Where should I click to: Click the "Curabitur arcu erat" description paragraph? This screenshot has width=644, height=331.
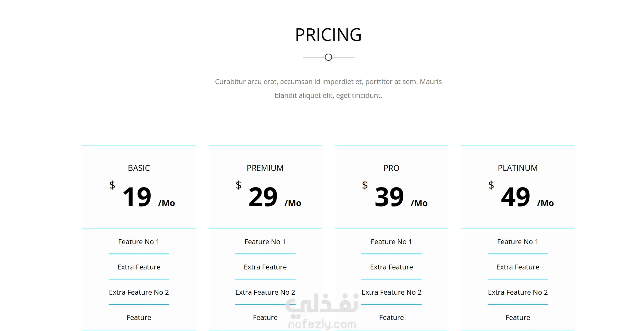tap(328, 89)
